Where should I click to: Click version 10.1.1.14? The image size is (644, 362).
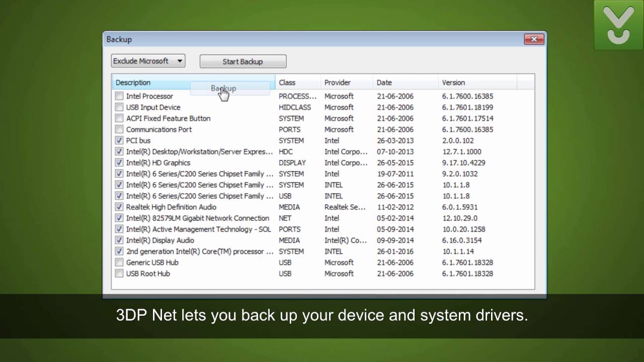click(458, 251)
